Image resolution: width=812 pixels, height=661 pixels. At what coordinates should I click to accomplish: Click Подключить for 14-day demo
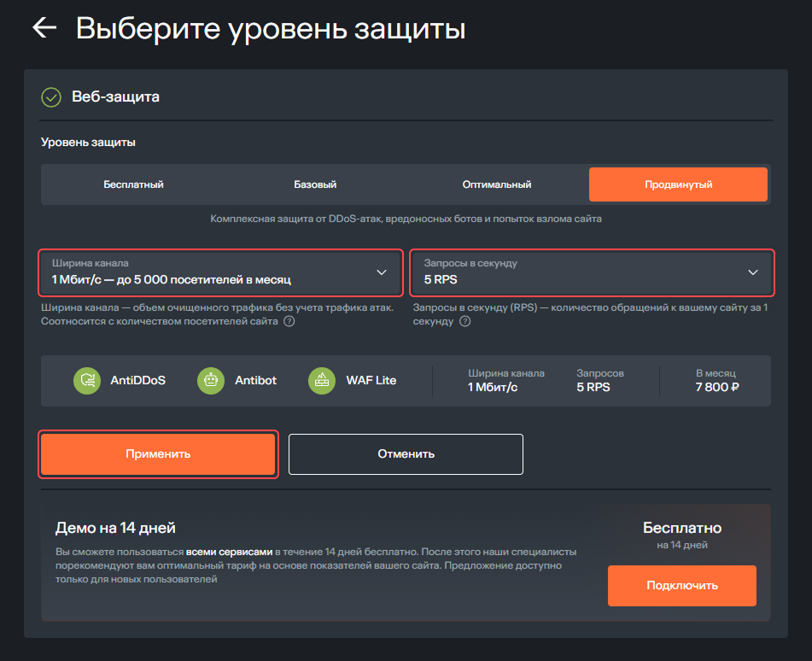681,585
